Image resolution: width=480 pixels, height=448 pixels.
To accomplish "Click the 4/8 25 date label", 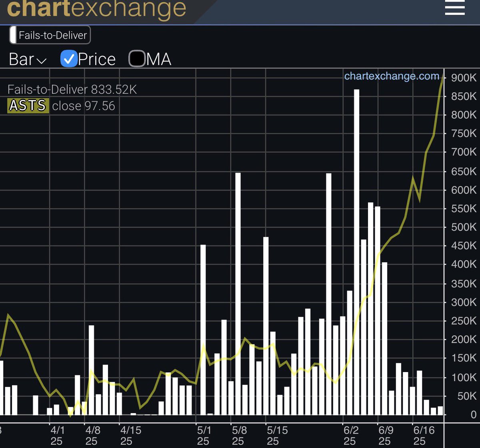I will (92, 436).
